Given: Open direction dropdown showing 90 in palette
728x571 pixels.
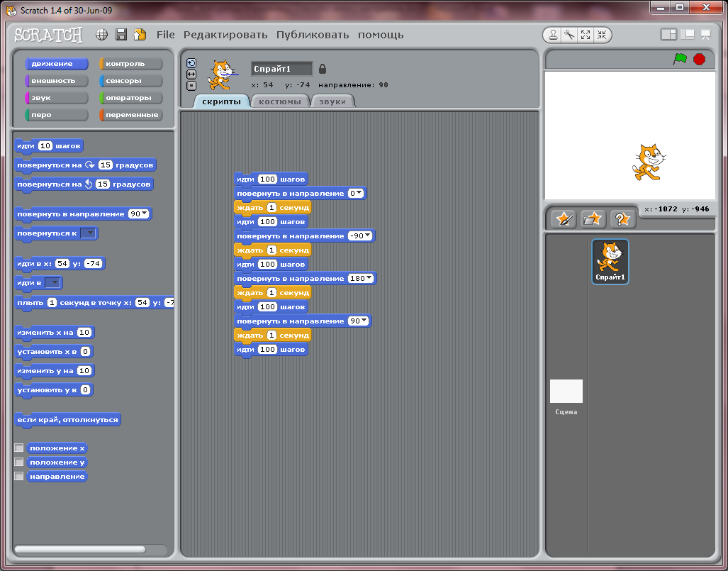Looking at the screenshot, I should (145, 214).
